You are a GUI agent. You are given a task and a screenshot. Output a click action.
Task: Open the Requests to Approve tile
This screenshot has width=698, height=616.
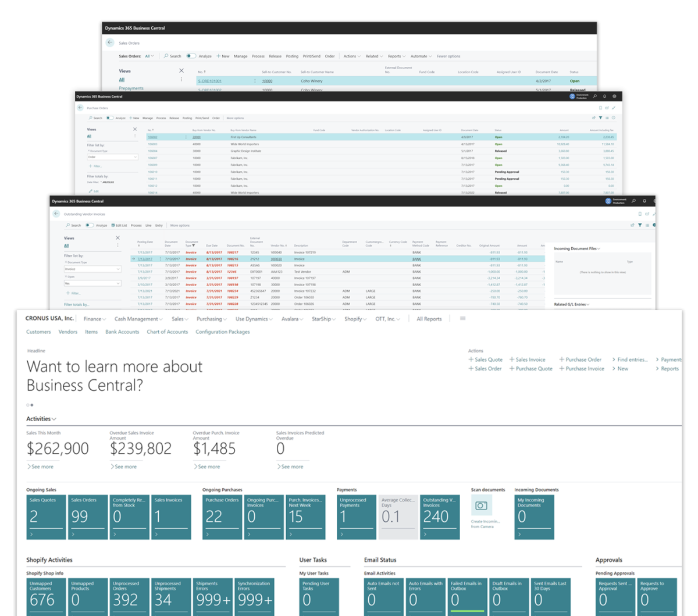[x=658, y=596]
